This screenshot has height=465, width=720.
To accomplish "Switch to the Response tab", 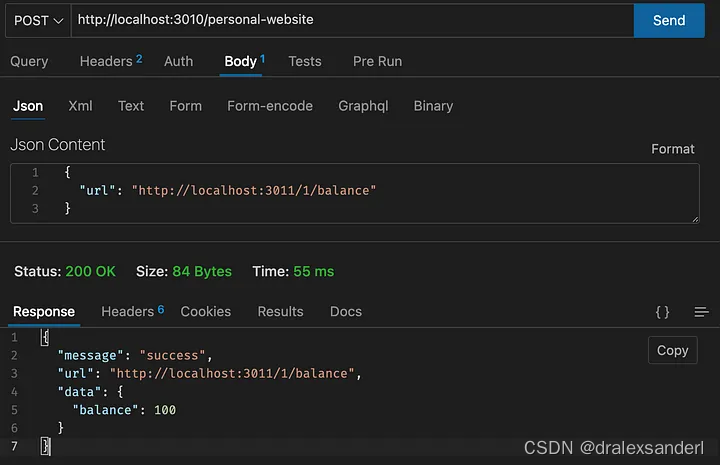I will click(x=44, y=312).
